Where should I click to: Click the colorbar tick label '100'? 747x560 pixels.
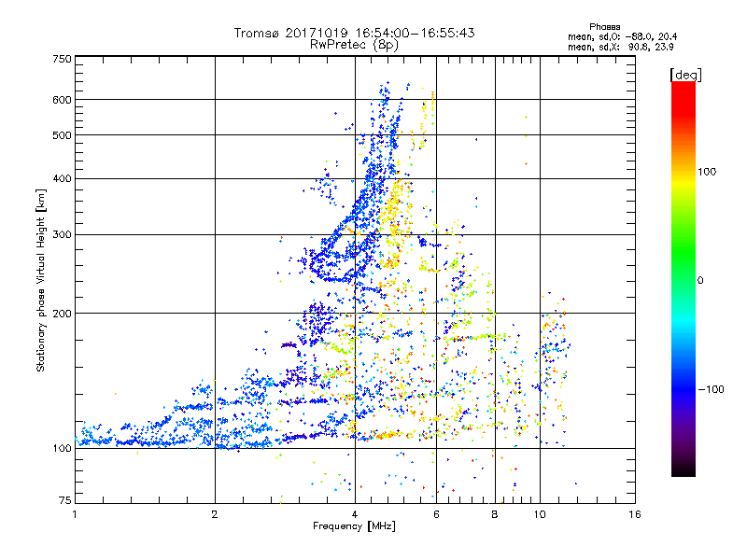(707, 172)
